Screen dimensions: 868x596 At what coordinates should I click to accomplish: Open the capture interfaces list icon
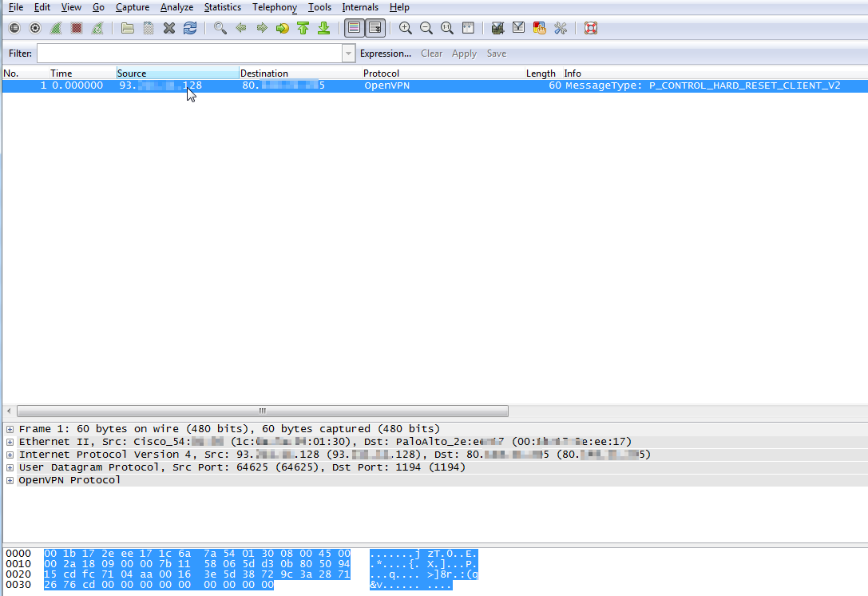pos(14,28)
